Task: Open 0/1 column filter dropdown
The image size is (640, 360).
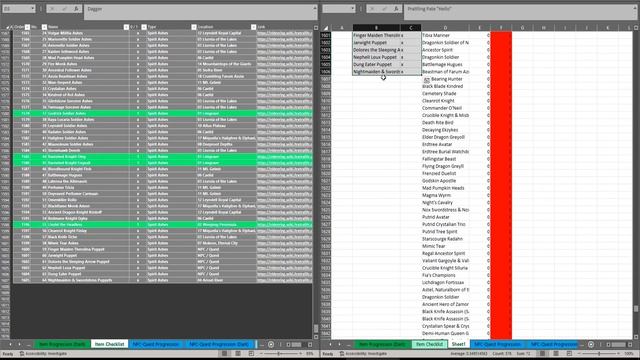Action: [x=144, y=27]
